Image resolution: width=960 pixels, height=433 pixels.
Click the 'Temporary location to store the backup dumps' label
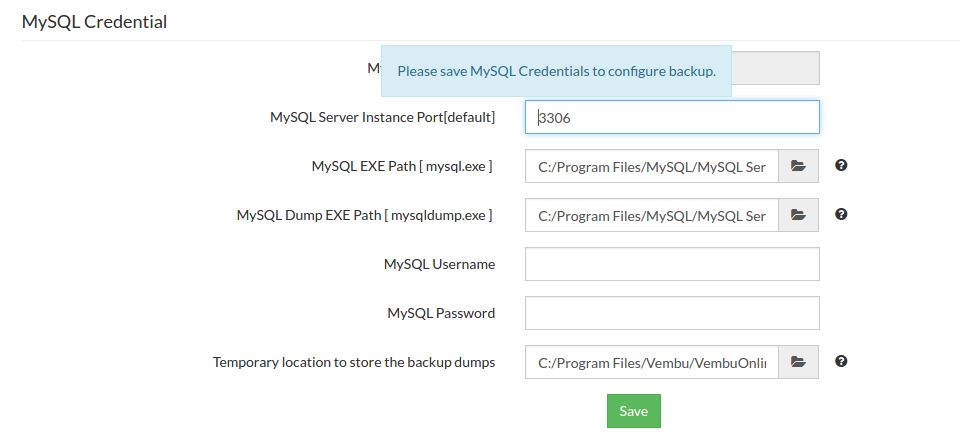[x=354, y=362]
